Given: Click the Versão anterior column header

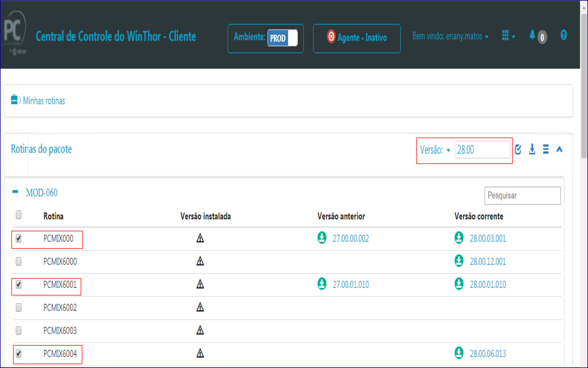Looking at the screenshot, I should tap(341, 217).
